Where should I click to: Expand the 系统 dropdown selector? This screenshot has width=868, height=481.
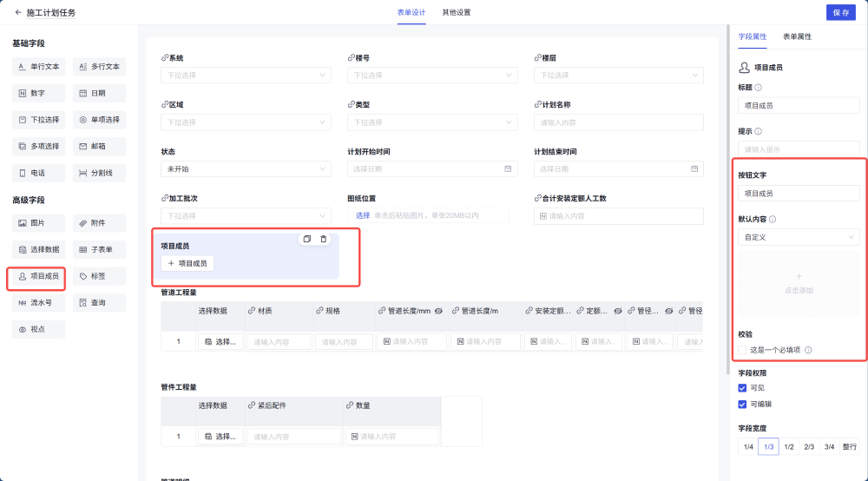(x=246, y=76)
